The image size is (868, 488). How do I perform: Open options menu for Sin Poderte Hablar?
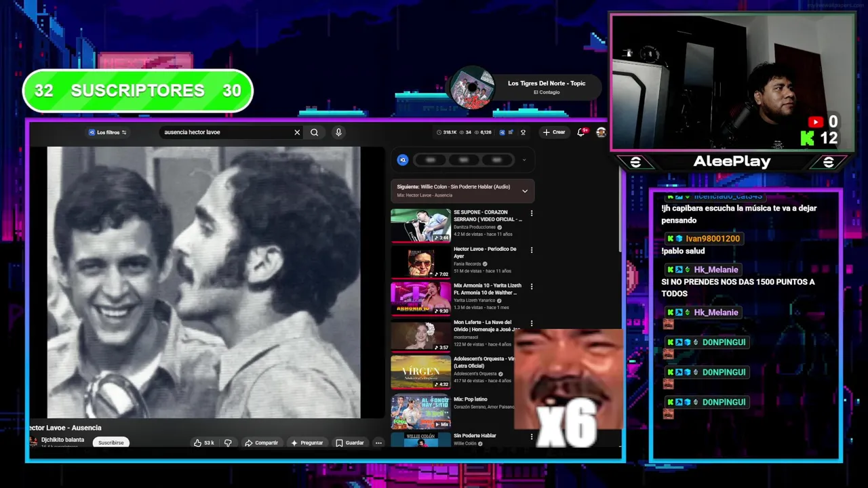532,436
